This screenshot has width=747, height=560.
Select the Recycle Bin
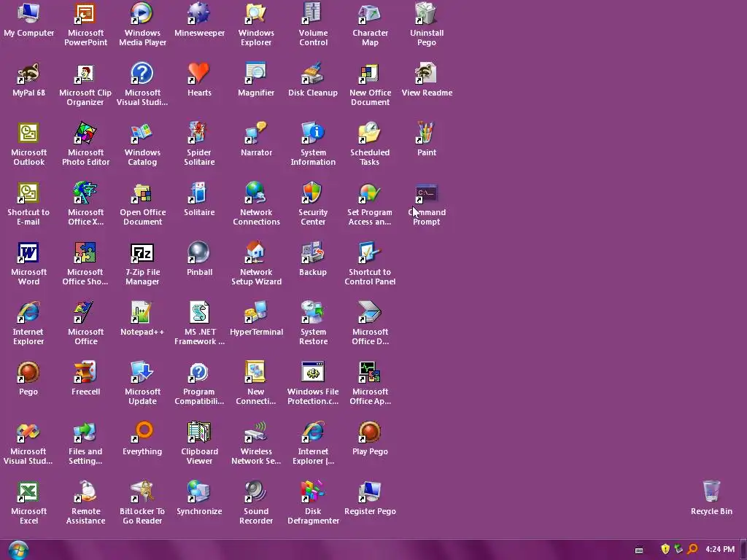[711, 492]
